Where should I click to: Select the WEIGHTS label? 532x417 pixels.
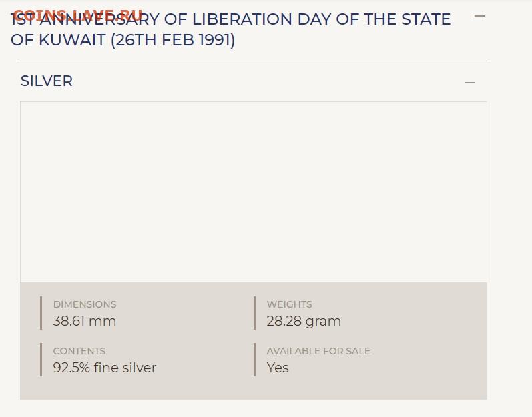point(289,304)
